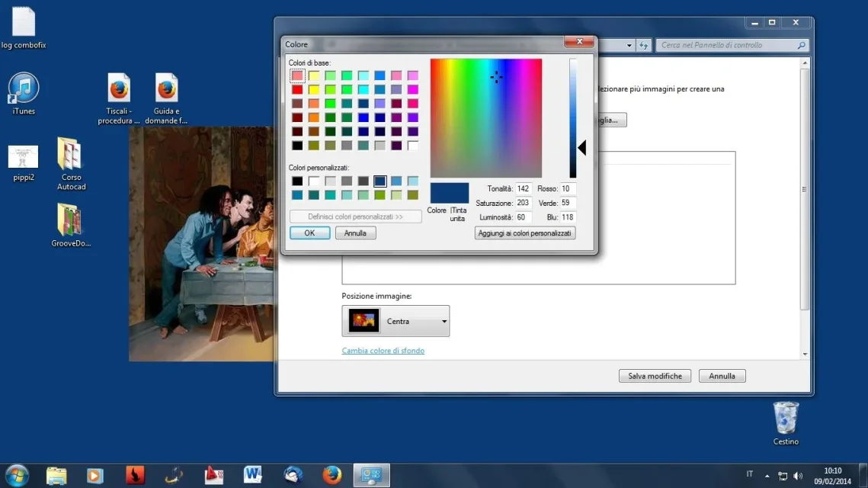The image size is (868, 488).
Task: Select the GrooveDo... archive icon
Action: [x=71, y=225]
